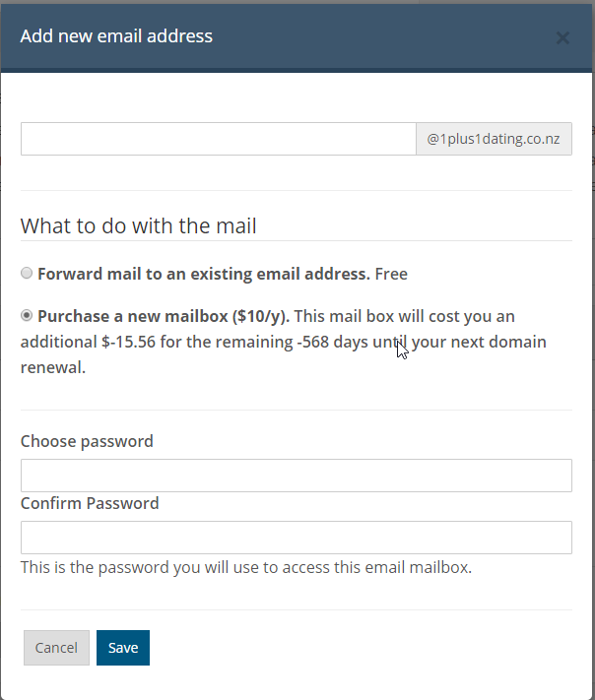Click the @1plus1dating.co.nz domain suffix box

(x=494, y=139)
